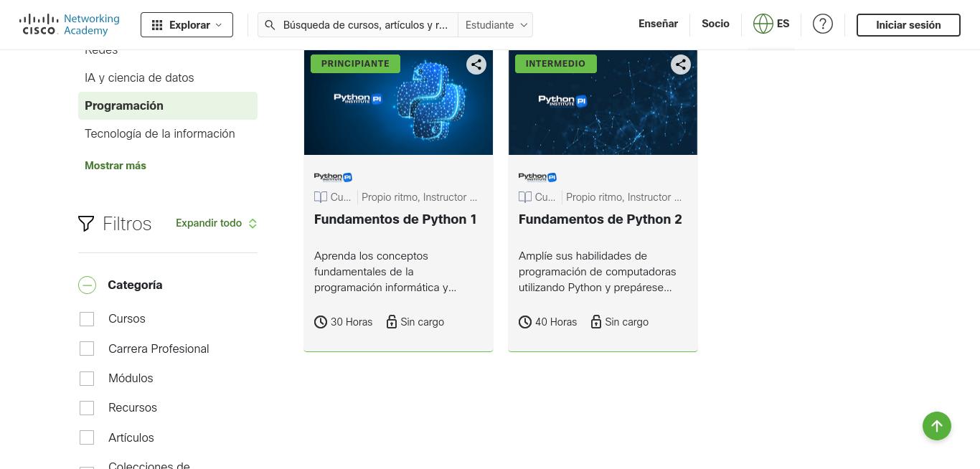The height and width of the screenshot is (469, 980).
Task: Click the Filtros heading text
Action: pos(127,224)
